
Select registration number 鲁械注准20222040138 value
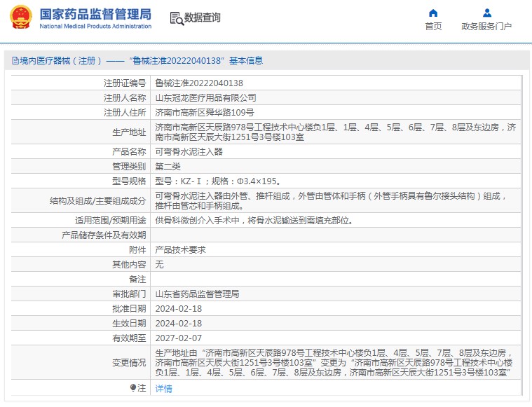(199, 83)
